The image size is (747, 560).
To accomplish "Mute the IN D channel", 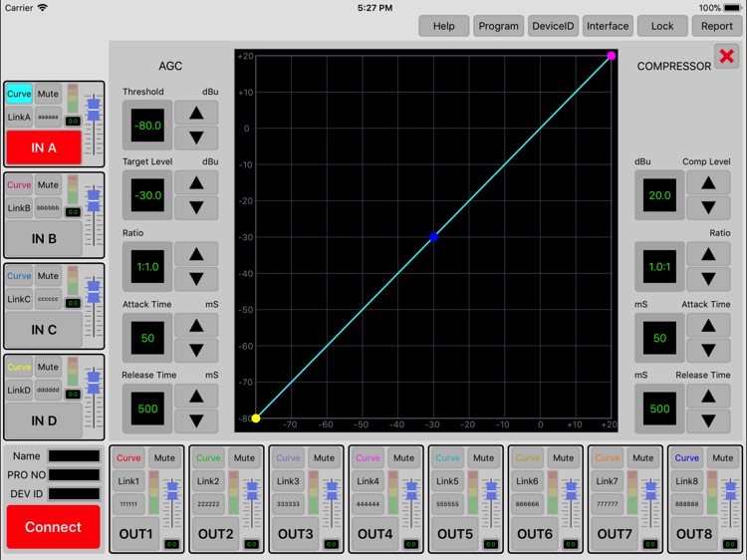I will [x=48, y=367].
